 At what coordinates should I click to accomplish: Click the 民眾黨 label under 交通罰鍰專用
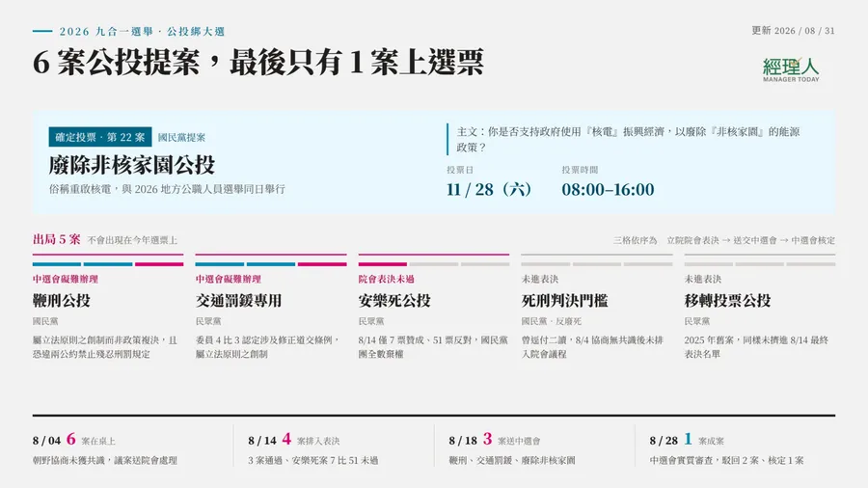click(x=208, y=321)
